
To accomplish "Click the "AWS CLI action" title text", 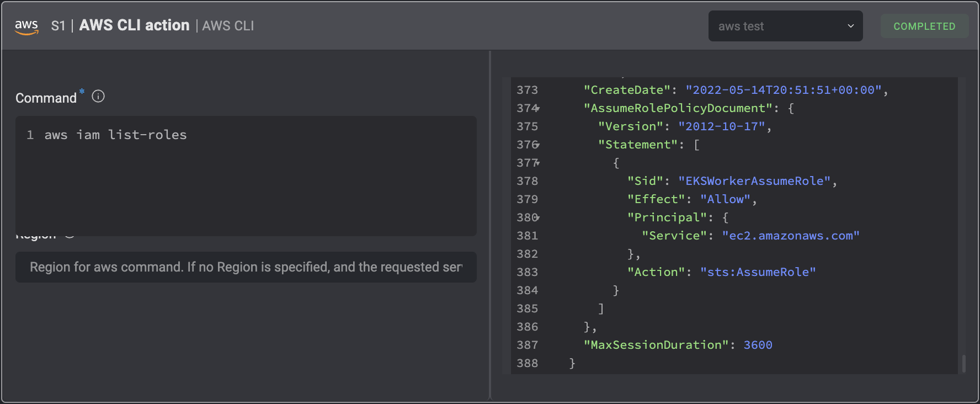I will click(134, 25).
